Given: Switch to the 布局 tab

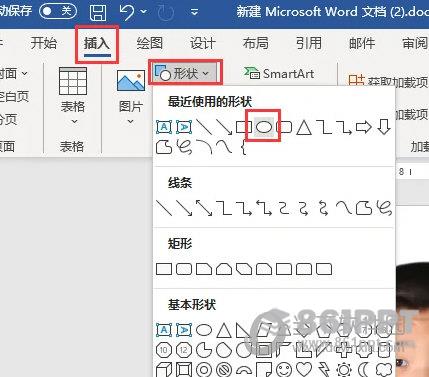Looking at the screenshot, I should [256, 43].
